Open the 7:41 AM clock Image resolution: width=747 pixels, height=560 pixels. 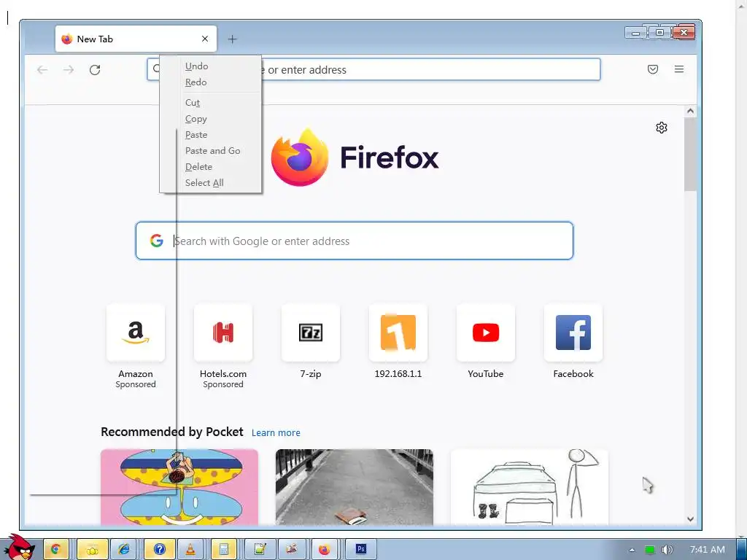click(708, 550)
